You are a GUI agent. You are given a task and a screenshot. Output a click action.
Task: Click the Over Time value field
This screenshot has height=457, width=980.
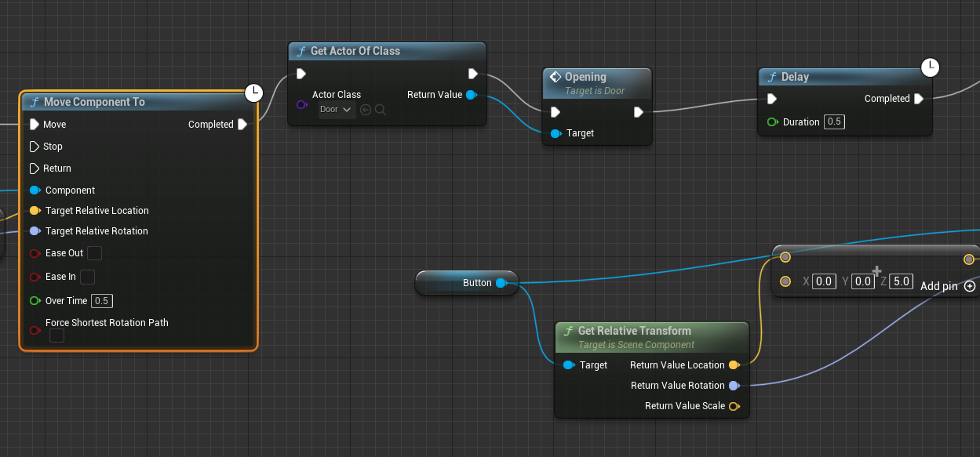[x=103, y=301]
